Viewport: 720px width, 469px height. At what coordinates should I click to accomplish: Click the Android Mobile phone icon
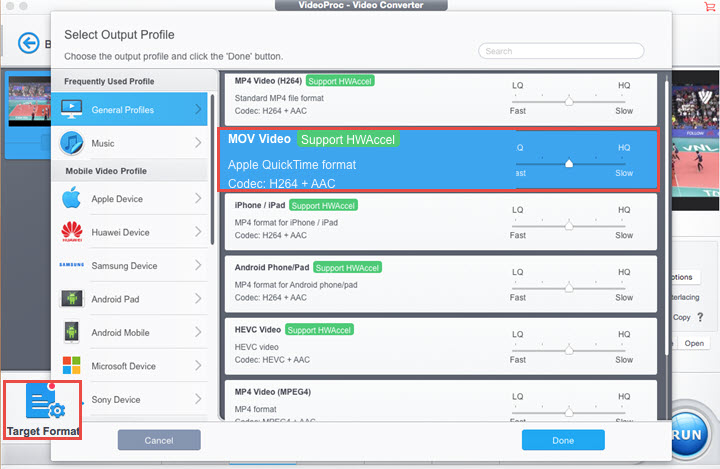pyautogui.click(x=72, y=332)
